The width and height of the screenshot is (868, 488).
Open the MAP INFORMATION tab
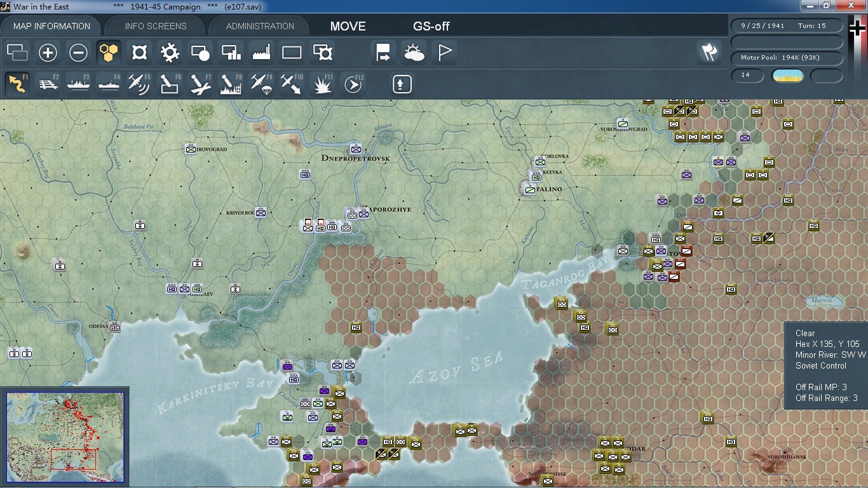coord(51,26)
